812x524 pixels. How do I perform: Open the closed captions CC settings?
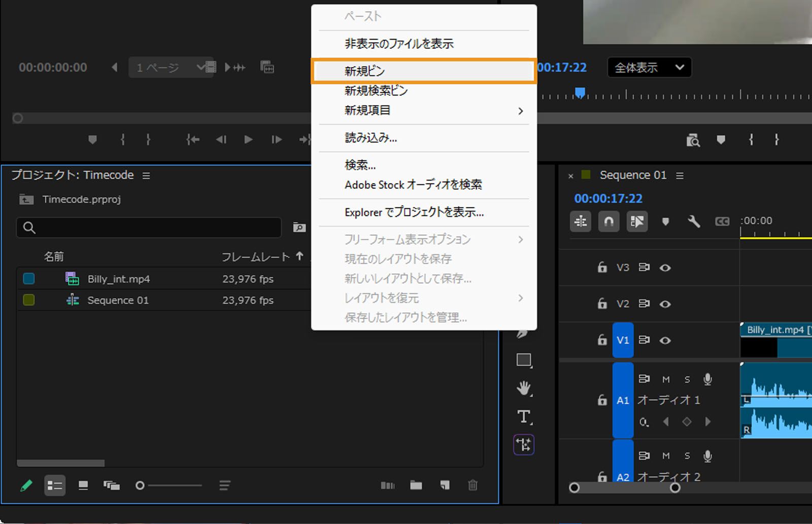tap(723, 222)
